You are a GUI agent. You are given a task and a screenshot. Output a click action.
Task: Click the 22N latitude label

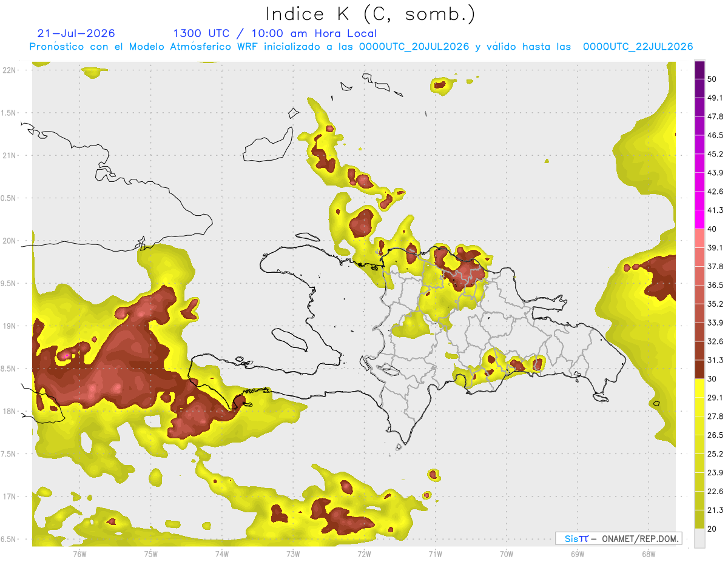click(9, 70)
